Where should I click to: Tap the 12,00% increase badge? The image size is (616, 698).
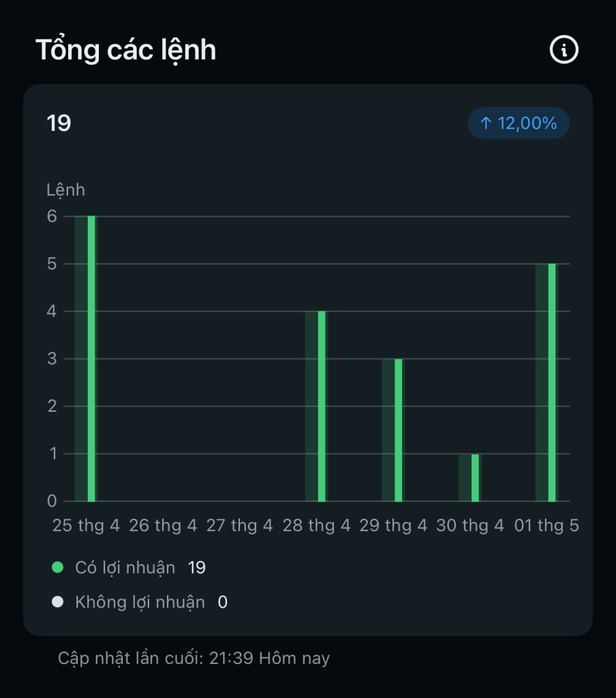point(519,123)
